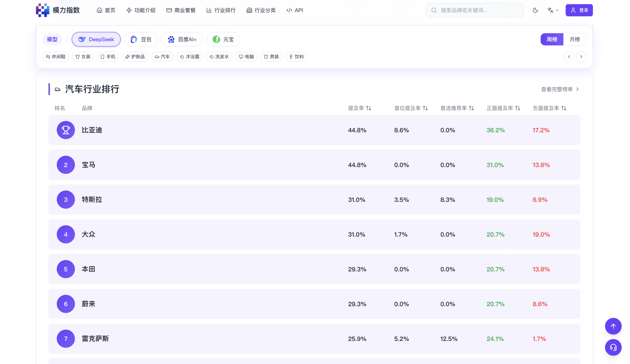Sort by 提及率 column
630x364 pixels.
click(x=360, y=108)
